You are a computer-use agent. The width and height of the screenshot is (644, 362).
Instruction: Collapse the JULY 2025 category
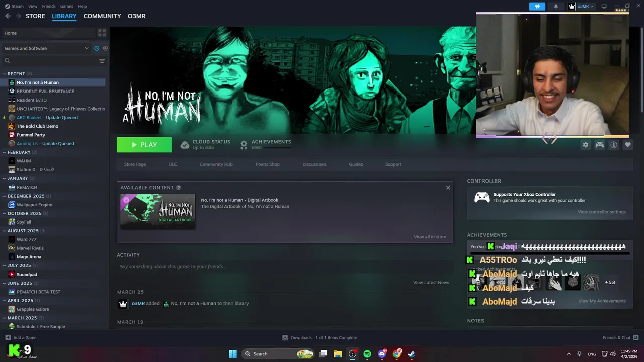click(x=4, y=265)
